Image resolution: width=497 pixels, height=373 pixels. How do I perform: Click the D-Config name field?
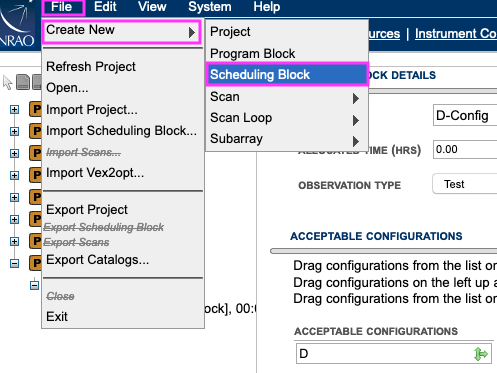(465, 115)
